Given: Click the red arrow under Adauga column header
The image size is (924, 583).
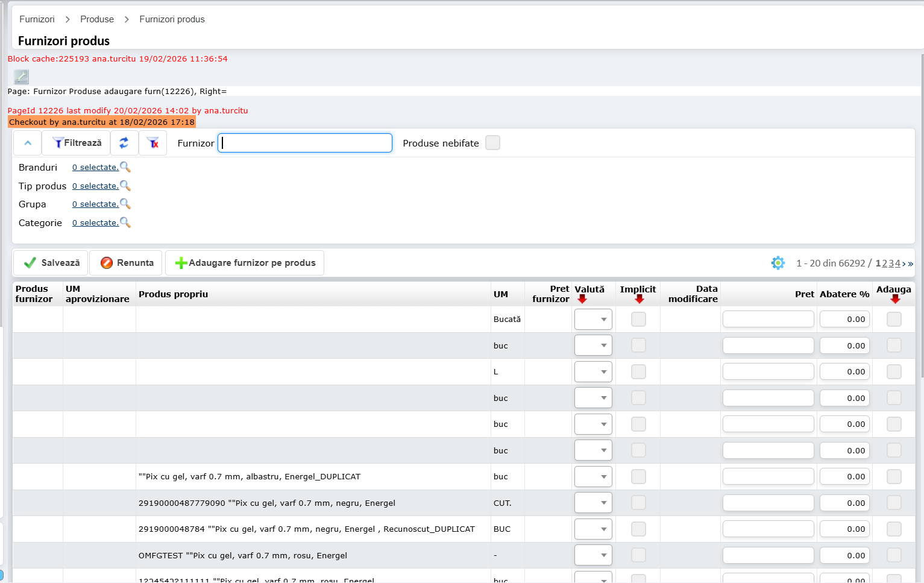Looking at the screenshot, I should 895,300.
